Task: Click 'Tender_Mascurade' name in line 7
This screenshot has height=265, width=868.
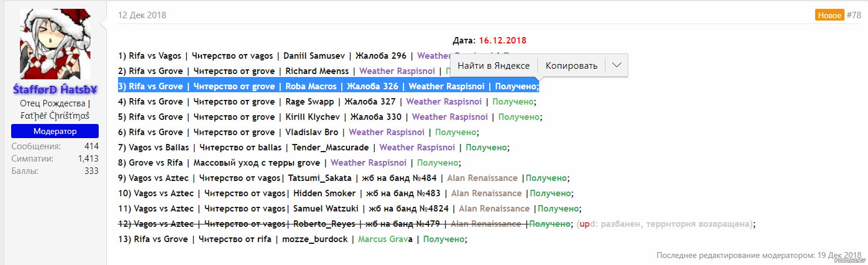Action: (330, 147)
